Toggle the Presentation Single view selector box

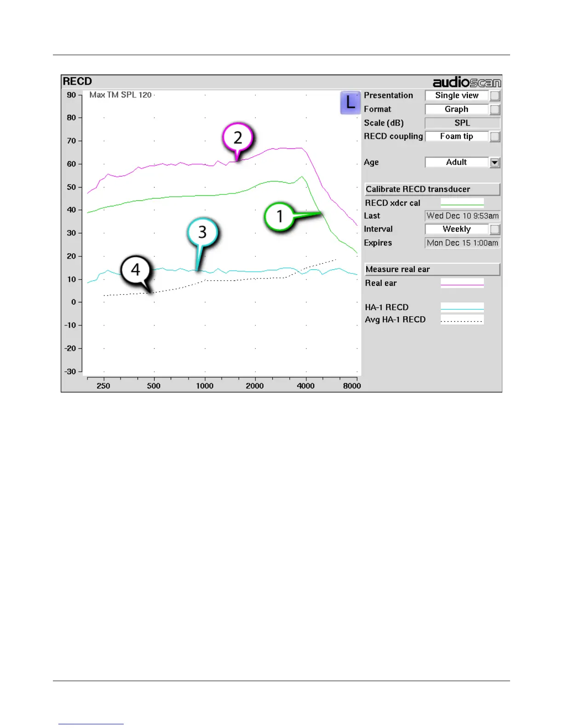495,96
